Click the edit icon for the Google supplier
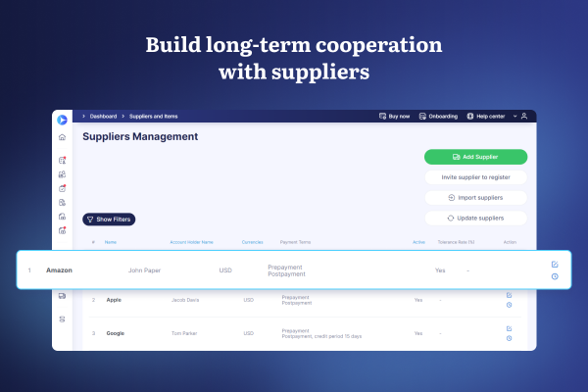 [x=509, y=328]
